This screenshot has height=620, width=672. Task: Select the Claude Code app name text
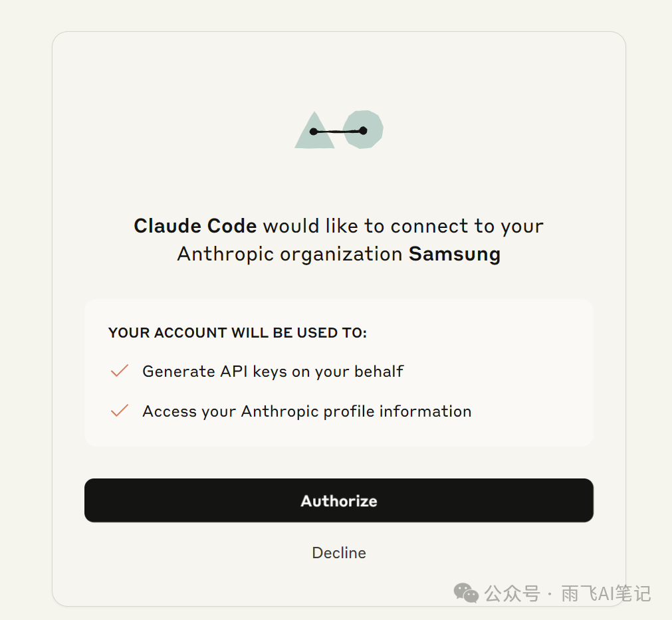pyautogui.click(x=195, y=226)
